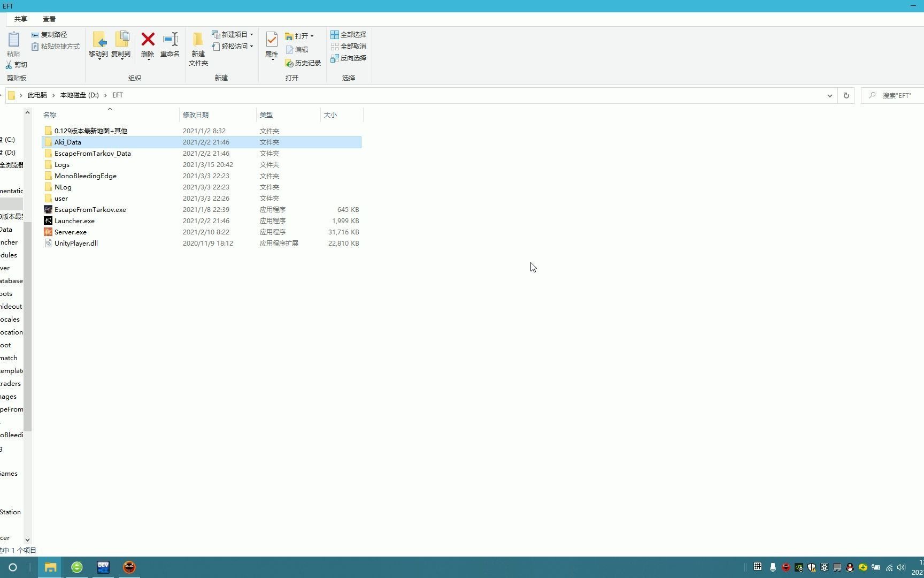Open the New item (新建项目) dropdown
The width and height of the screenshot is (924, 578).
(233, 35)
